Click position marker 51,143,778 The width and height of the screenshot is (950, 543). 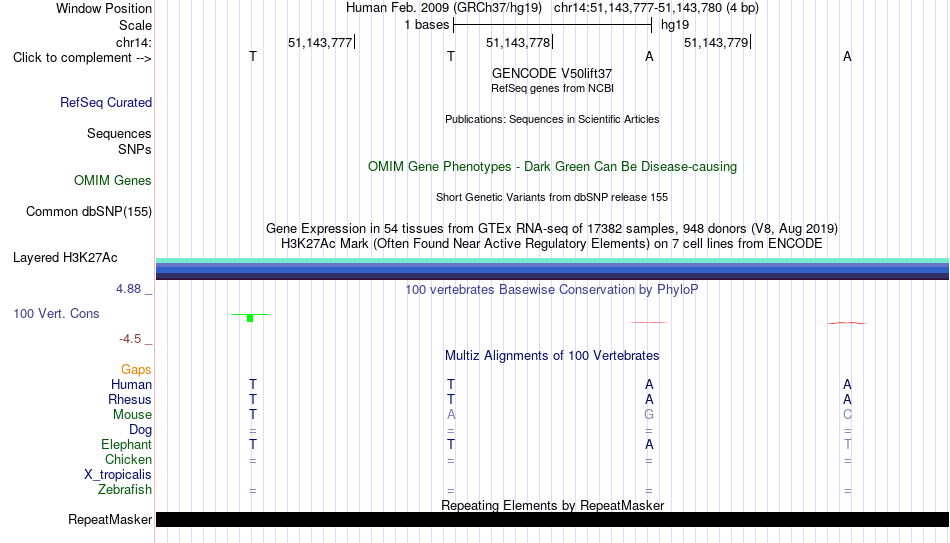518,42
